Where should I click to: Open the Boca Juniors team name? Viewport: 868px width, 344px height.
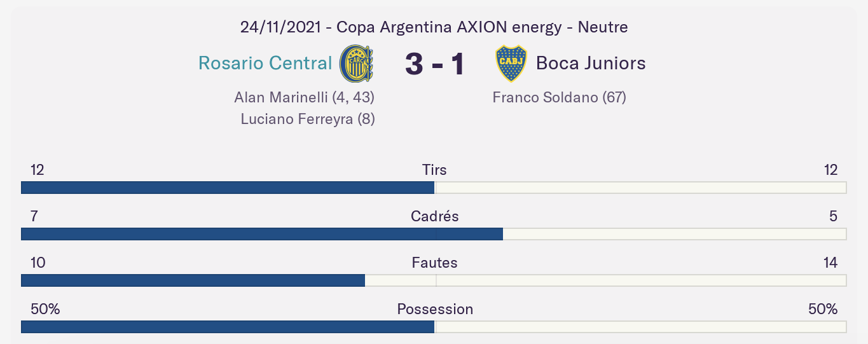click(591, 63)
